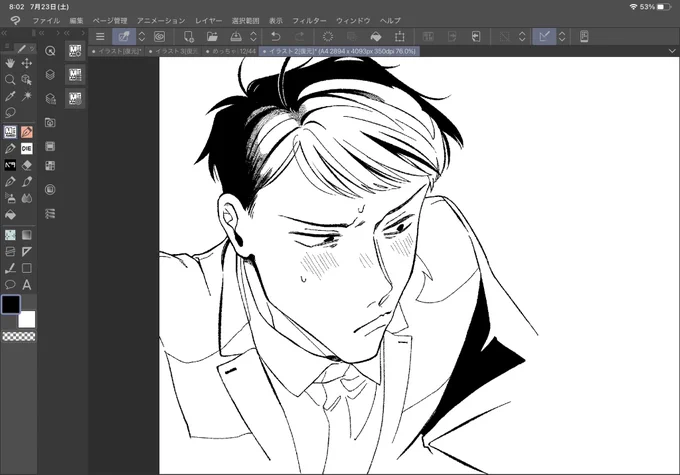Viewport: 680px width, 475px height.
Task: Select the white sub color swatch
Action: pyautogui.click(x=26, y=319)
